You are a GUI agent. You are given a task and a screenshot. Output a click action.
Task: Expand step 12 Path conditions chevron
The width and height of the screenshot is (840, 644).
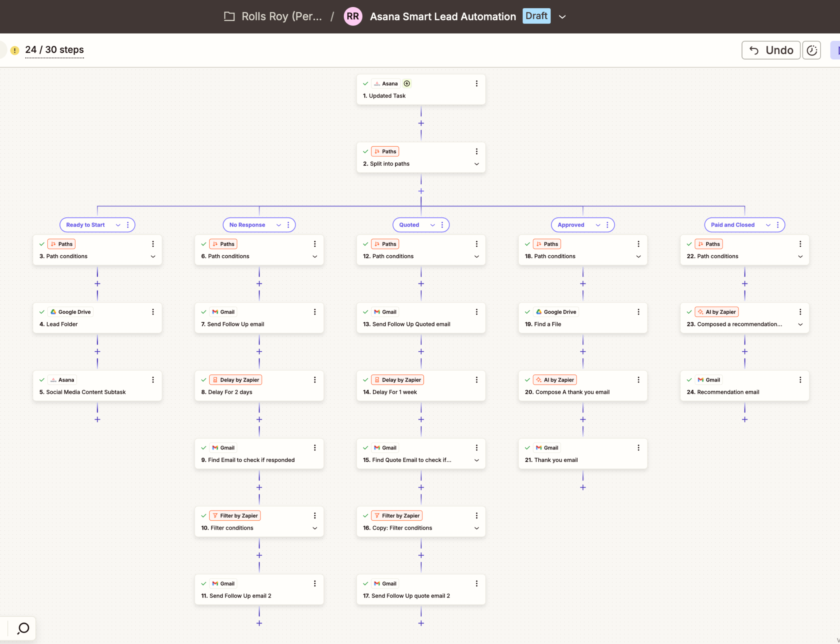476,257
